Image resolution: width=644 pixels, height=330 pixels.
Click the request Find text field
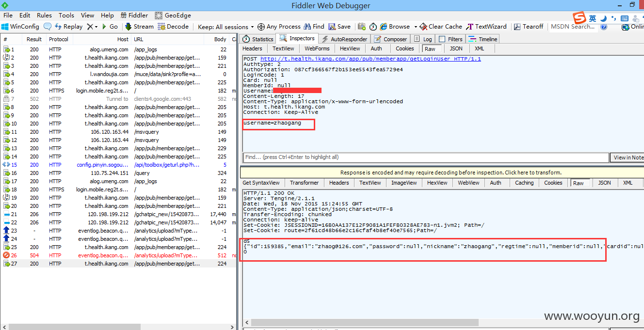426,157
